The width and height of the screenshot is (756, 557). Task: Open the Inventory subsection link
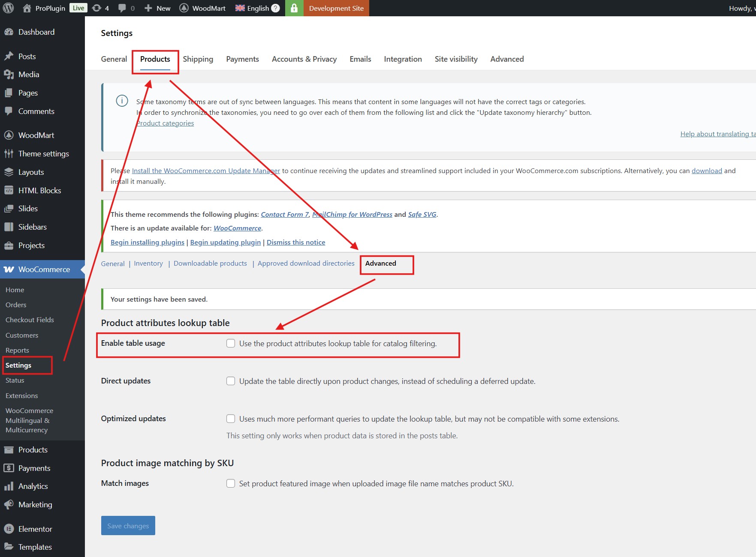[x=148, y=264]
